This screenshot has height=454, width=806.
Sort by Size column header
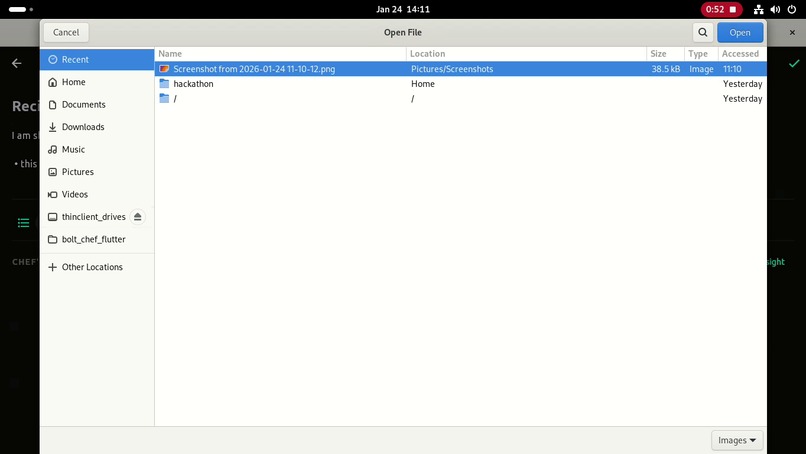[665, 53]
